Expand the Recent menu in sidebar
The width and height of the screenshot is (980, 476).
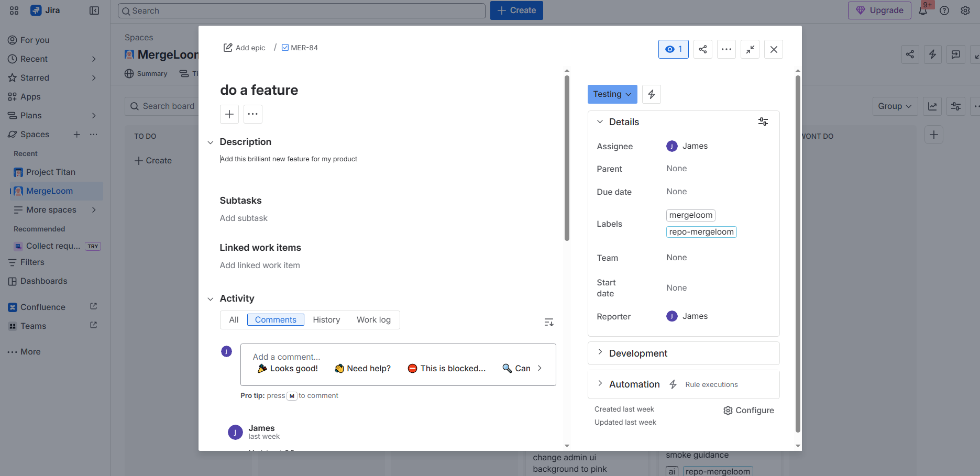(94, 59)
